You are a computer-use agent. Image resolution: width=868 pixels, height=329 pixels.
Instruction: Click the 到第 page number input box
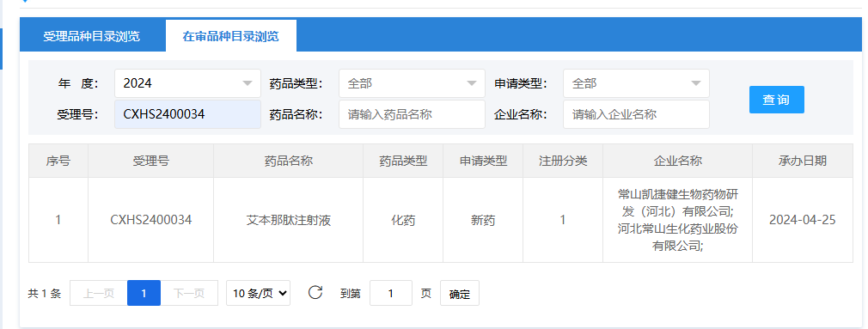tap(391, 293)
